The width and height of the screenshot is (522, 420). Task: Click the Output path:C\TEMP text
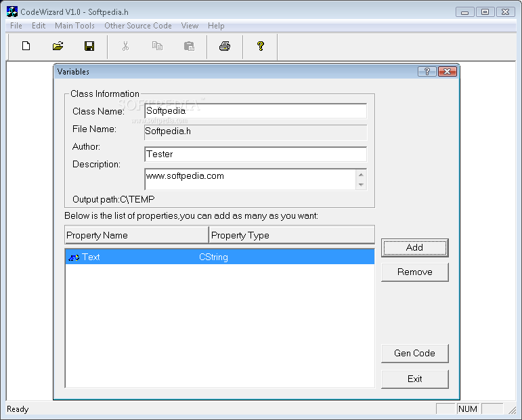114,200
